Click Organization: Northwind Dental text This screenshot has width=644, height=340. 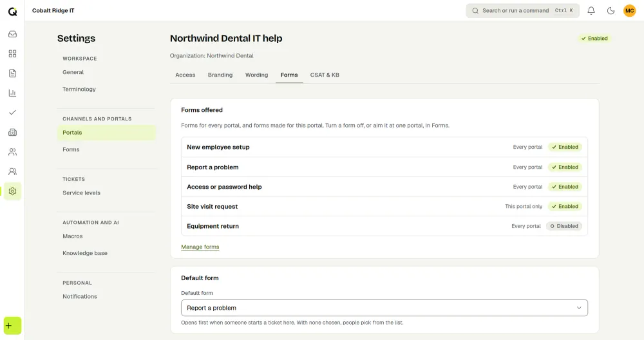point(211,56)
